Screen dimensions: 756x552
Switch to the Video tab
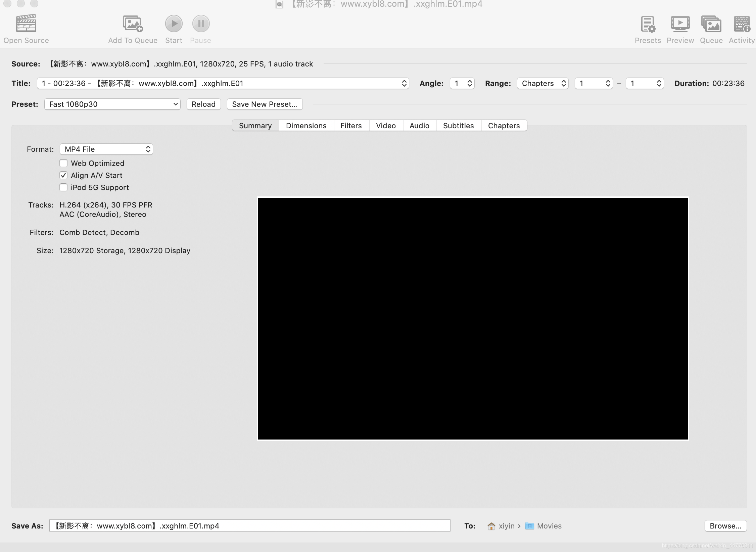click(386, 126)
